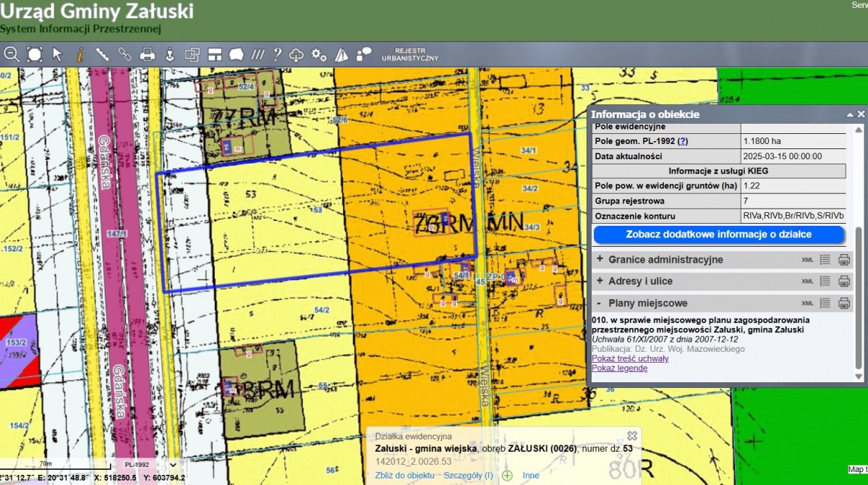
Task: Select the full extent view tool
Action: 35,54
